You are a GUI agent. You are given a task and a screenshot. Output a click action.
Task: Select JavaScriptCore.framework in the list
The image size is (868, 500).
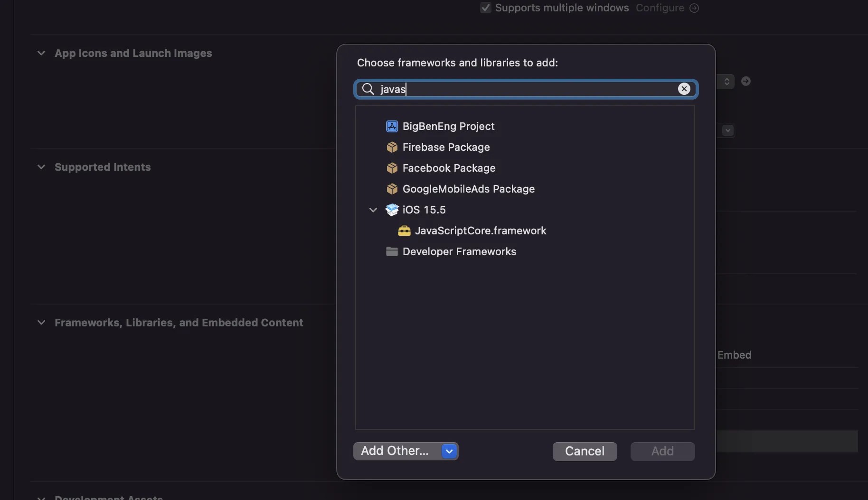(x=480, y=231)
